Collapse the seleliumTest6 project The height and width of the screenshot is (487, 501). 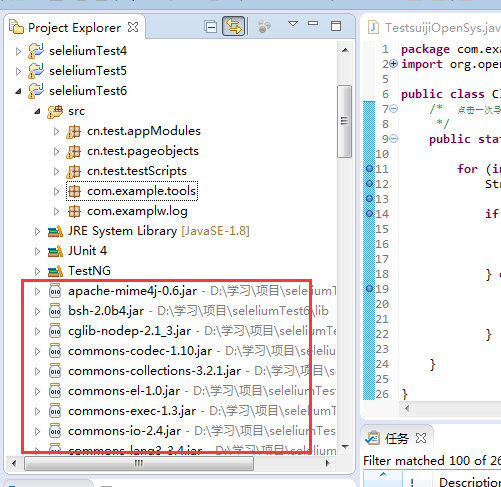pyautogui.click(x=18, y=91)
